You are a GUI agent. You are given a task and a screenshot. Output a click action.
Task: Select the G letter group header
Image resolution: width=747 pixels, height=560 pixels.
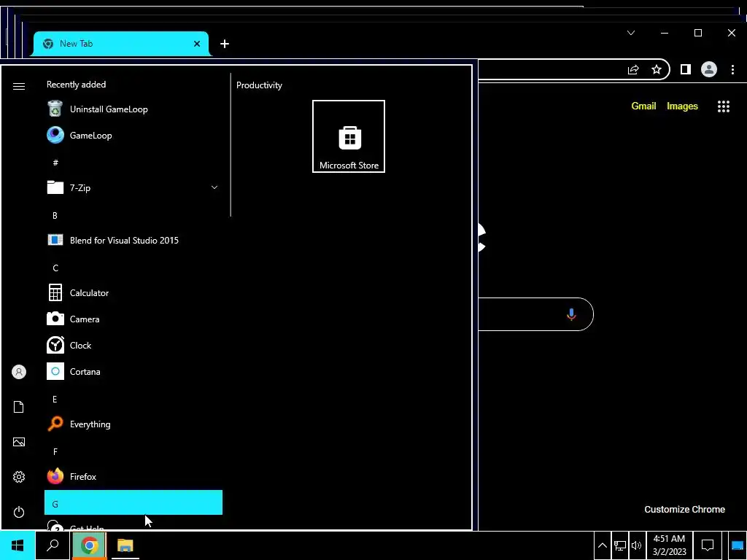[x=133, y=502]
